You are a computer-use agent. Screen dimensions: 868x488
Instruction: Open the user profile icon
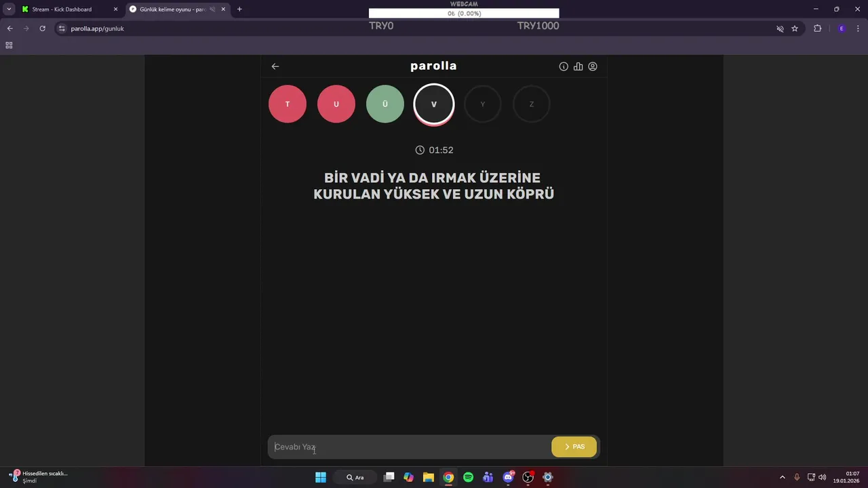tap(593, 66)
